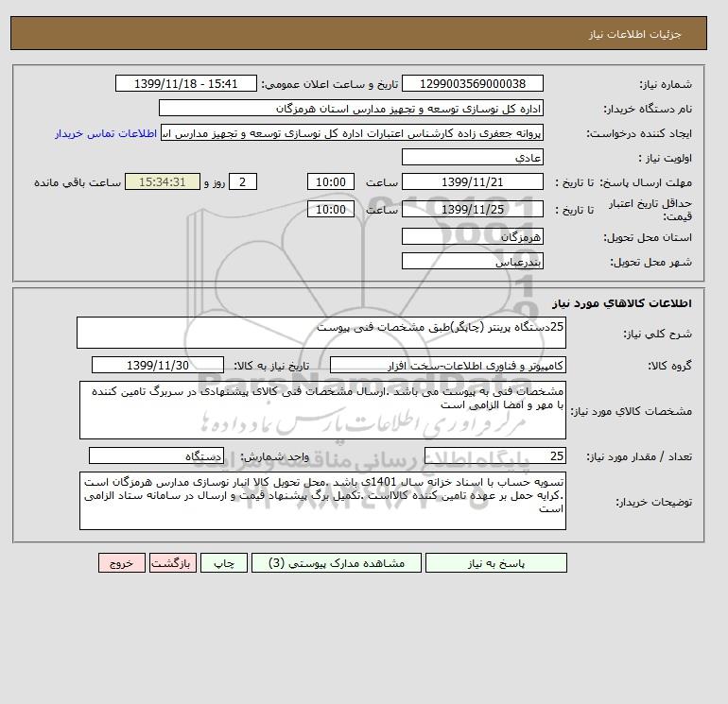The image size is (728, 704).
Task: Click the announcement date field 1399/11/18 - 15:41
Action: [185, 83]
